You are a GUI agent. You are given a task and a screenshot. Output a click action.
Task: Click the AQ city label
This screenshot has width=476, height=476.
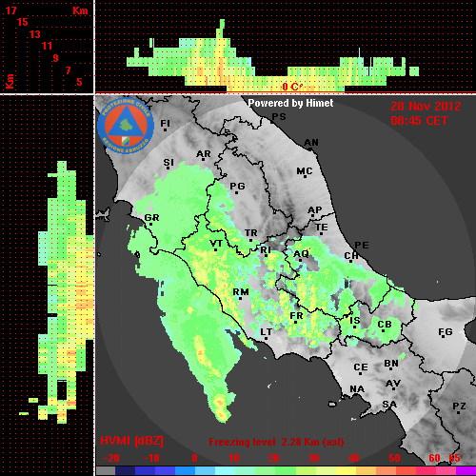301,254
